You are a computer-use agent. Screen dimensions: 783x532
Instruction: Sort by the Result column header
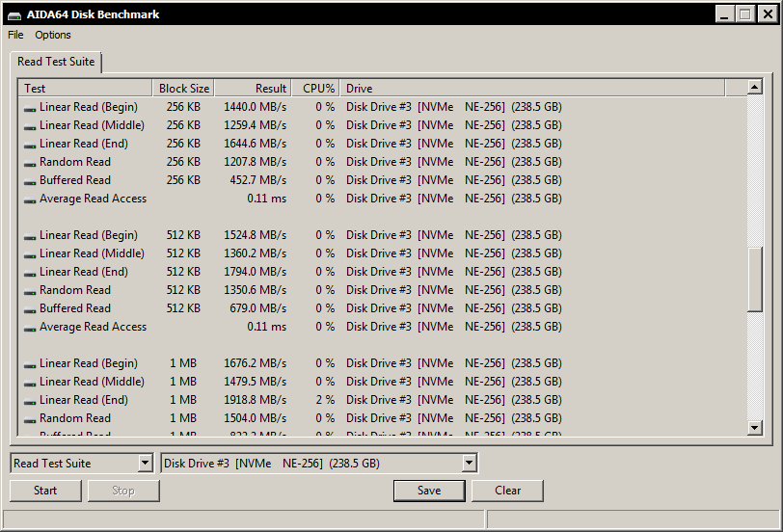click(x=252, y=89)
